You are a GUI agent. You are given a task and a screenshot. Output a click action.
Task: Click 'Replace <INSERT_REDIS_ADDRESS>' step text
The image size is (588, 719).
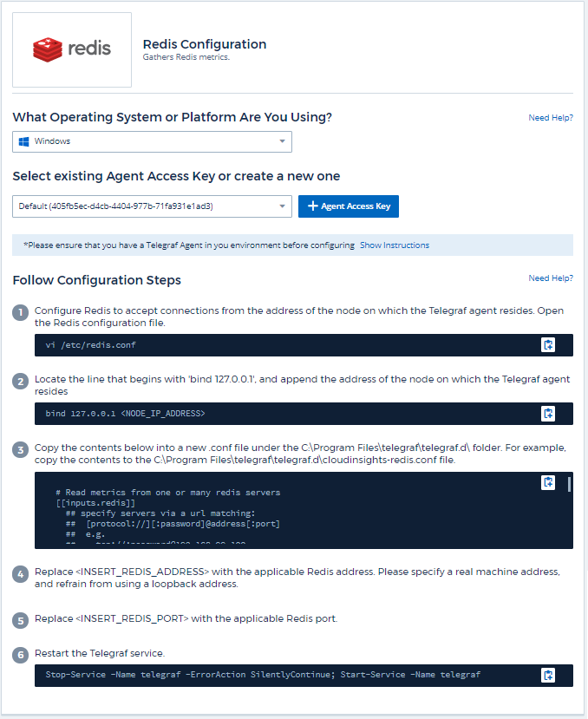(x=297, y=578)
